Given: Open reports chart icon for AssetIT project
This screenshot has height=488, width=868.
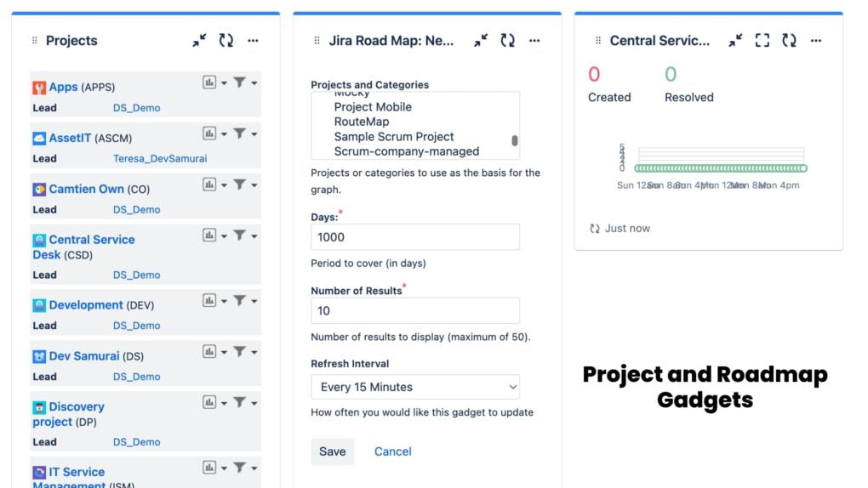Looking at the screenshot, I should point(209,133).
